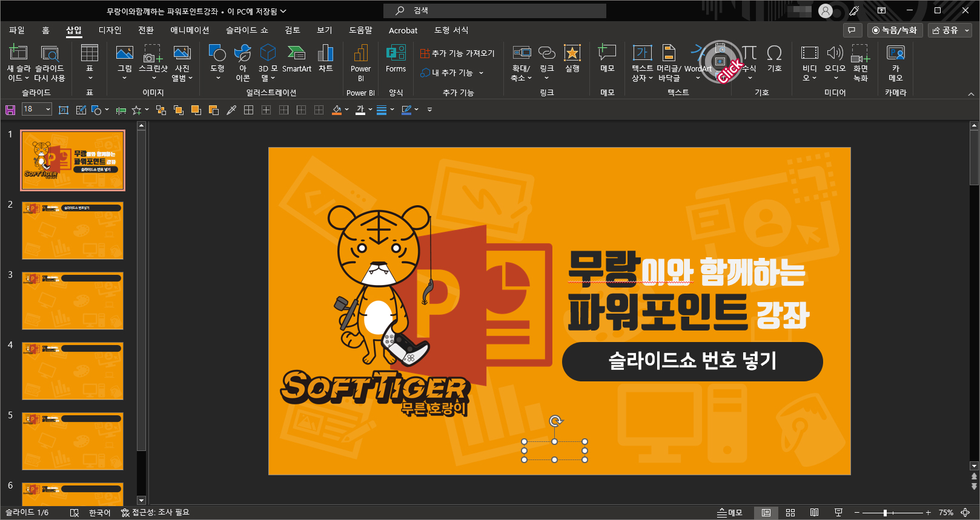Click the align objects icon in quick toolbar

pyautogui.click(x=121, y=110)
